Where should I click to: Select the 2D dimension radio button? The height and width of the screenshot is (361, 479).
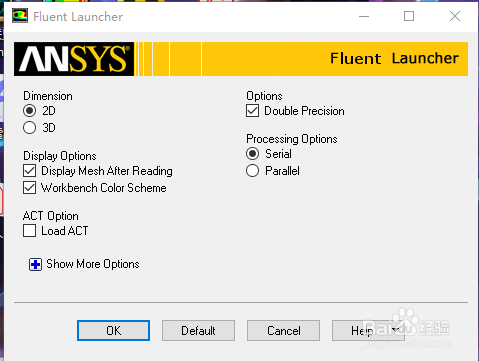pos(29,111)
